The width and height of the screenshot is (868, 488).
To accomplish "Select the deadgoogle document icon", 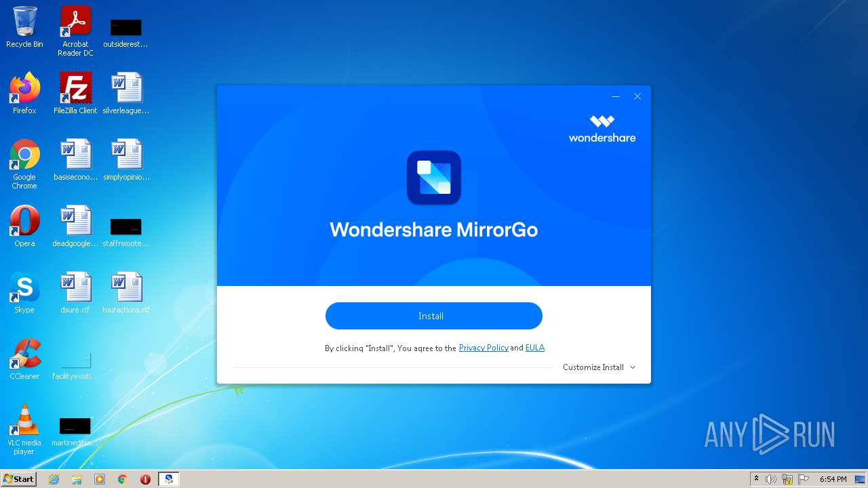I will point(75,226).
